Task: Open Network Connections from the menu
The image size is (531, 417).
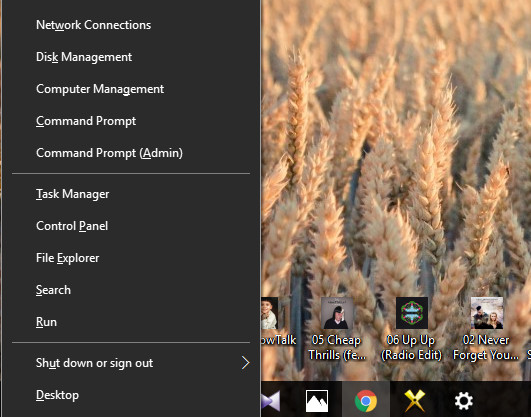Action: click(x=131, y=25)
